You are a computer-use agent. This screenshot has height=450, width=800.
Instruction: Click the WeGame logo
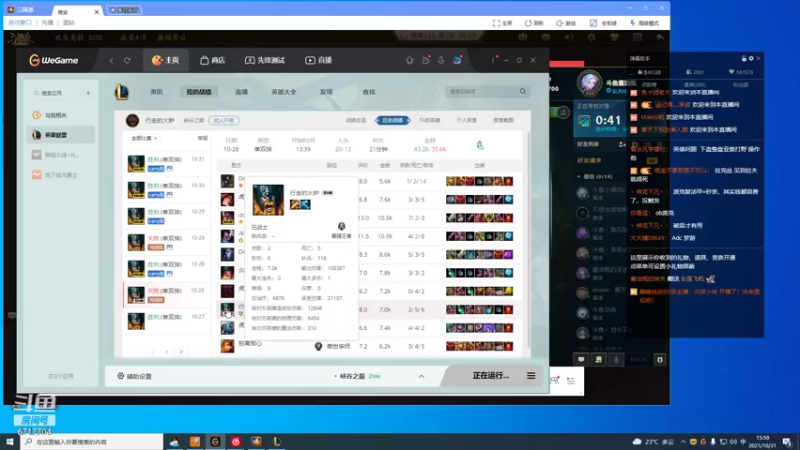[54, 60]
